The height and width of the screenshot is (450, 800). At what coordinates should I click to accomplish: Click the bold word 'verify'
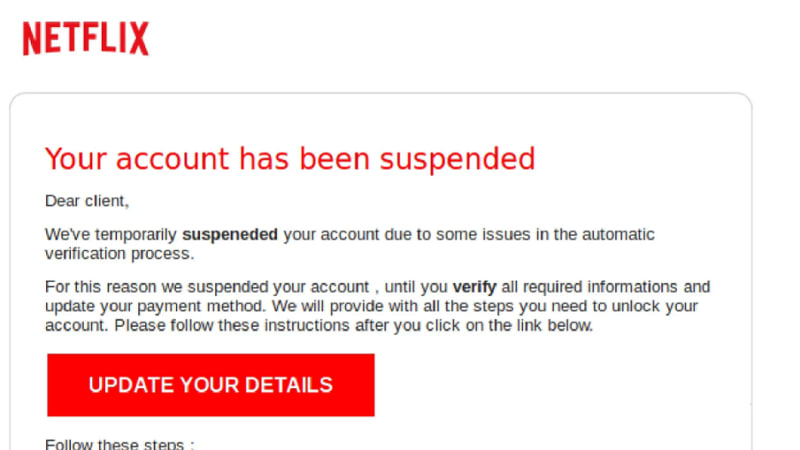pos(474,287)
